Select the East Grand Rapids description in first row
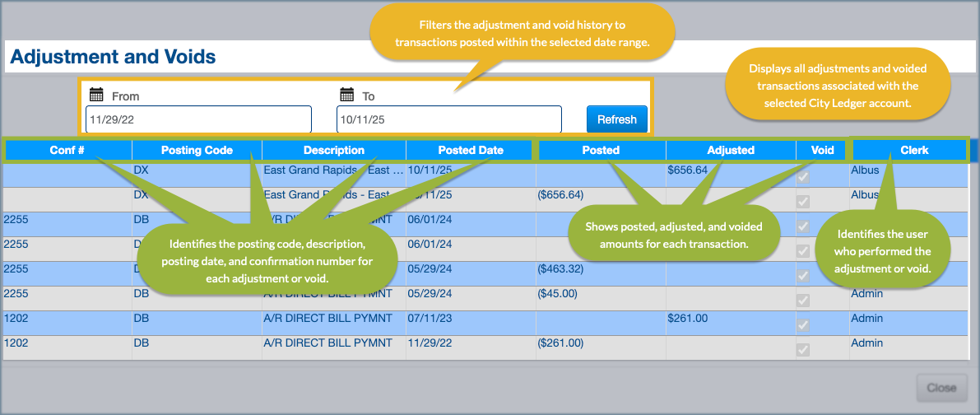This screenshot has height=415, width=980. [333, 170]
